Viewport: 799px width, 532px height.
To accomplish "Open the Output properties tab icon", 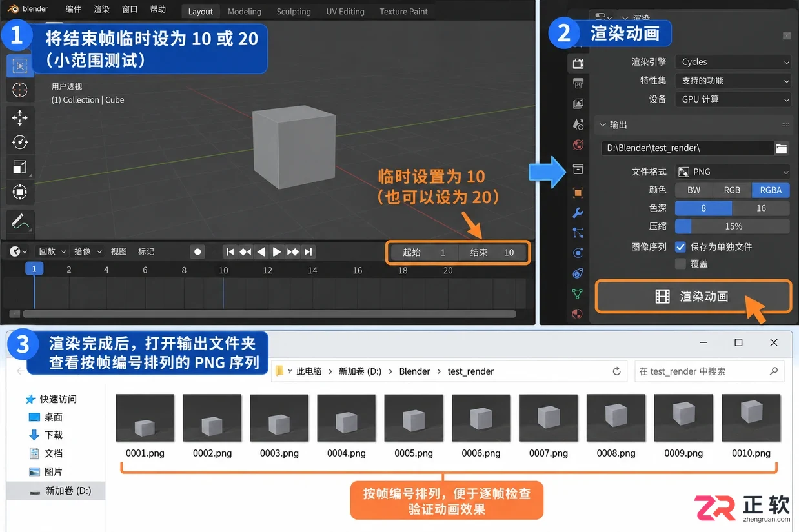I will (x=578, y=83).
